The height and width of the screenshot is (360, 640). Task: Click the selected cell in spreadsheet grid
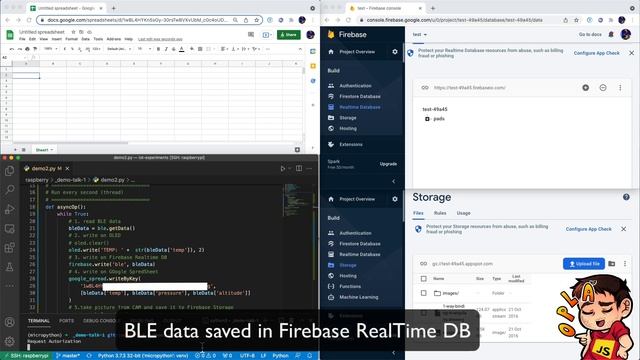pos(26,76)
